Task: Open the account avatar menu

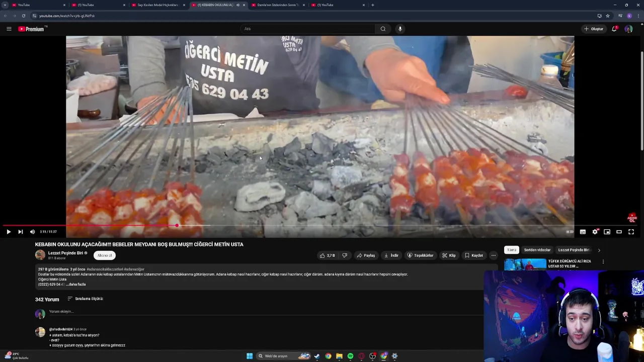Action: coord(628,29)
